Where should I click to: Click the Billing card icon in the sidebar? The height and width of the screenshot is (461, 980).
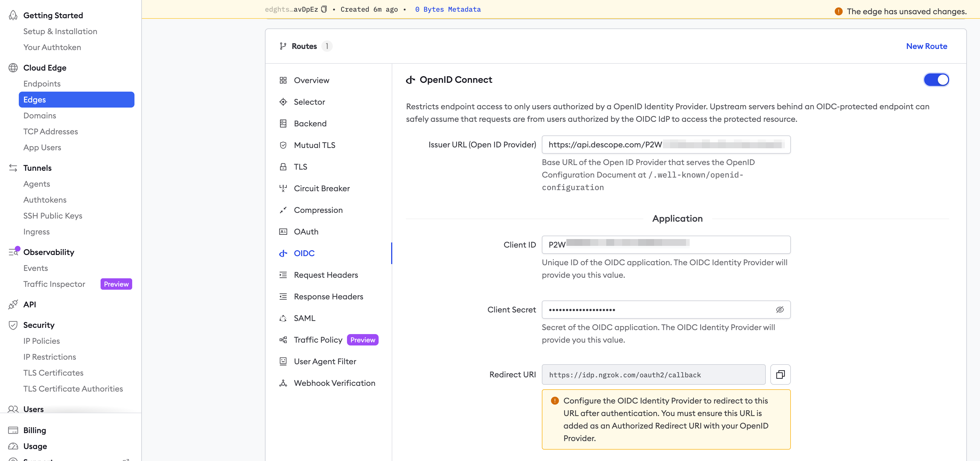coord(13,430)
